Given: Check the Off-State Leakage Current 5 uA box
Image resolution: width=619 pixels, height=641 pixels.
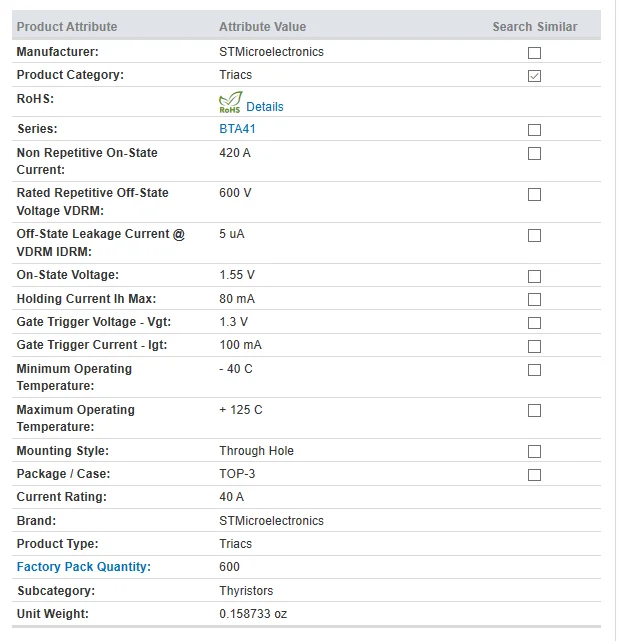Looking at the screenshot, I should coord(534,235).
